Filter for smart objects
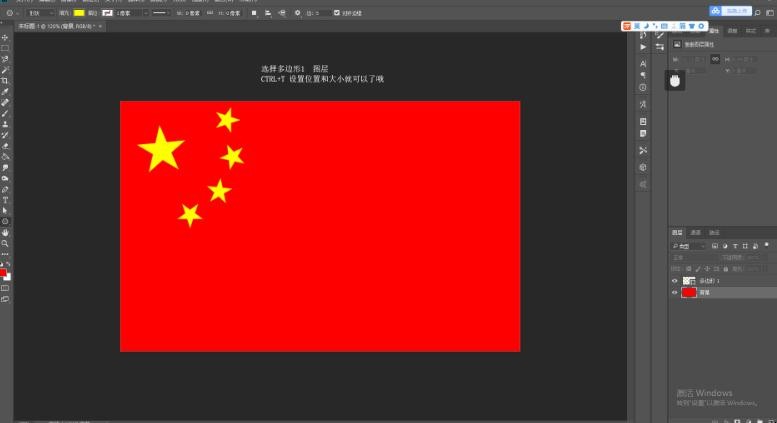 pyautogui.click(x=755, y=246)
